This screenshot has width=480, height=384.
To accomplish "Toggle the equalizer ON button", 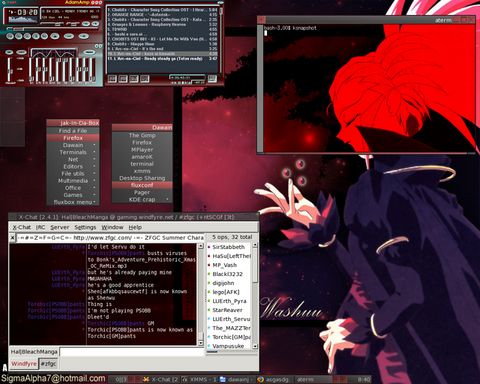I will click(x=9, y=52).
